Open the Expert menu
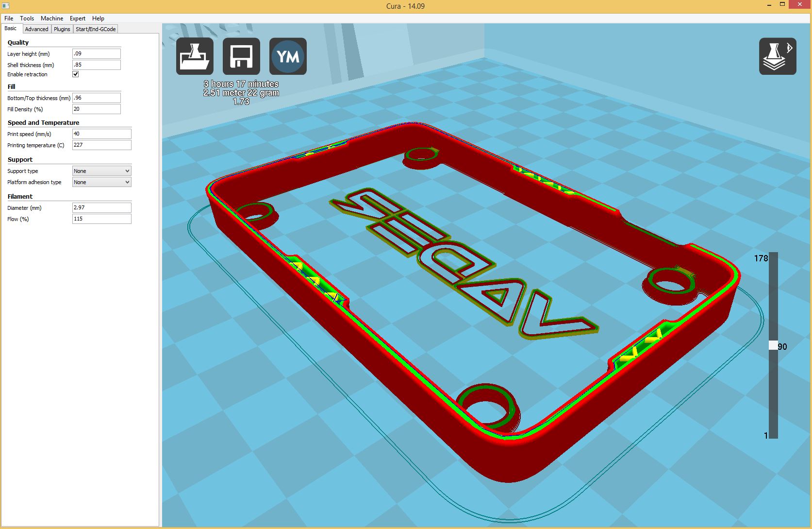812x529 pixels. (78, 18)
